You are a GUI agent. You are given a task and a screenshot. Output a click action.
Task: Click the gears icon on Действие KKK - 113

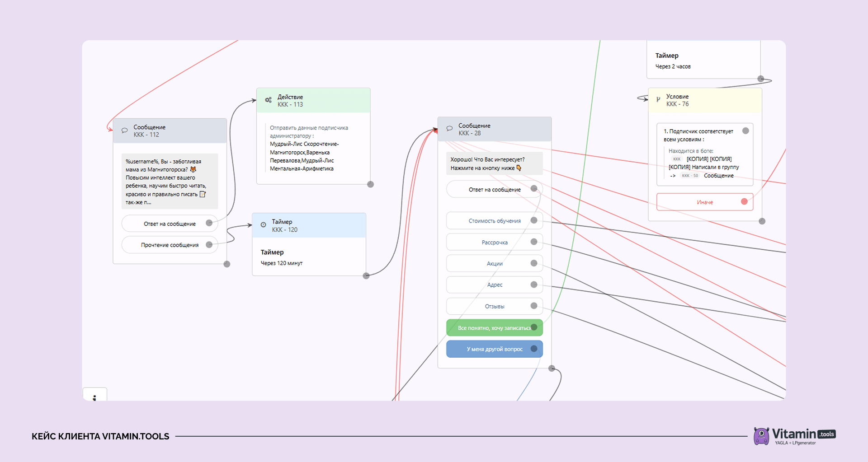(268, 100)
